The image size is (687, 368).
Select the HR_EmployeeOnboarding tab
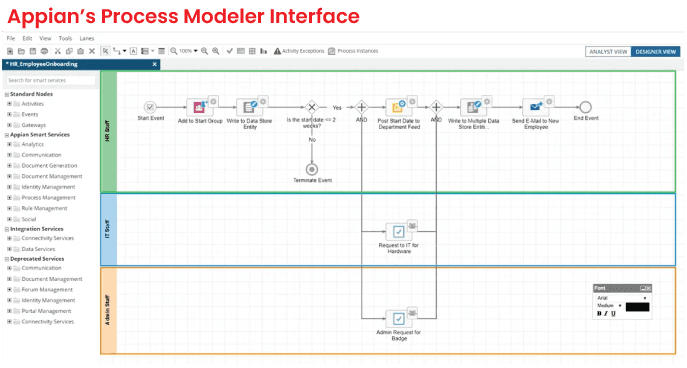coord(81,64)
